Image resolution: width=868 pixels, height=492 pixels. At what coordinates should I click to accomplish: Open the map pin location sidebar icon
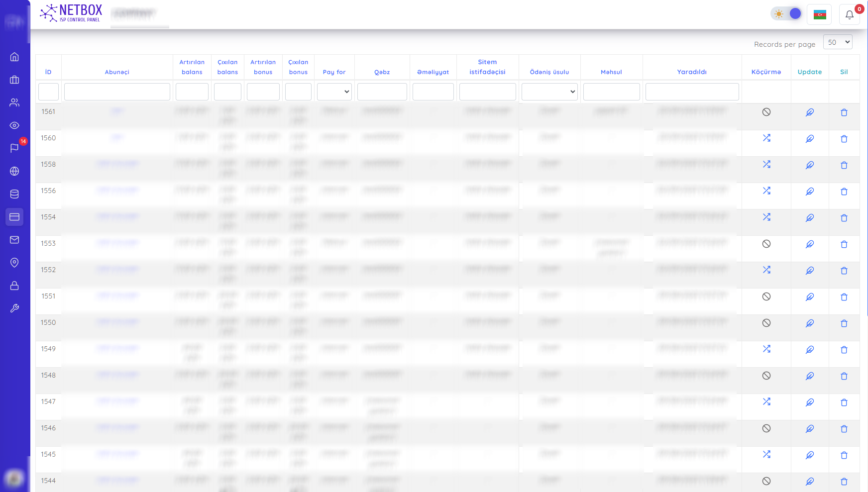(14, 263)
